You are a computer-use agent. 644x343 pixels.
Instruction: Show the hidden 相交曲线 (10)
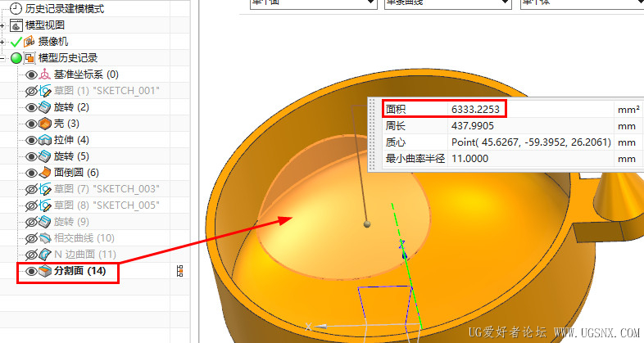click(x=31, y=238)
